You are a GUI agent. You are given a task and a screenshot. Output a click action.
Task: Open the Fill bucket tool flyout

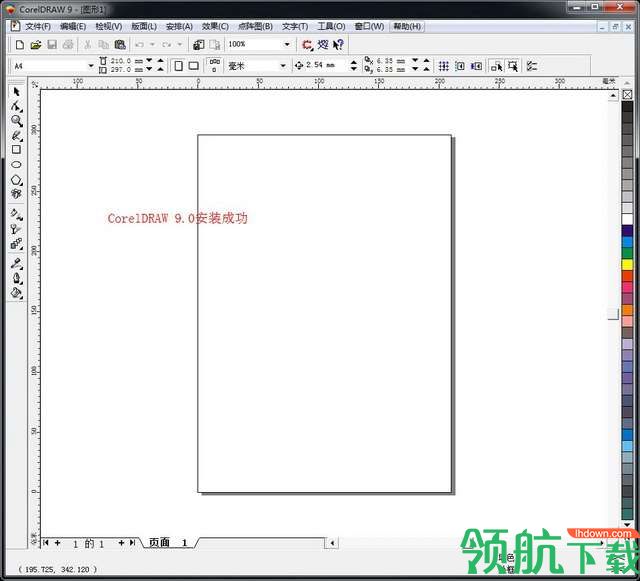[16, 293]
